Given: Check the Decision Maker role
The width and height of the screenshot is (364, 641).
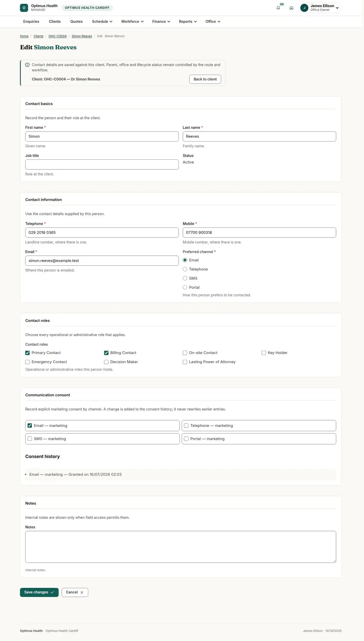Looking at the screenshot, I should click(106, 362).
